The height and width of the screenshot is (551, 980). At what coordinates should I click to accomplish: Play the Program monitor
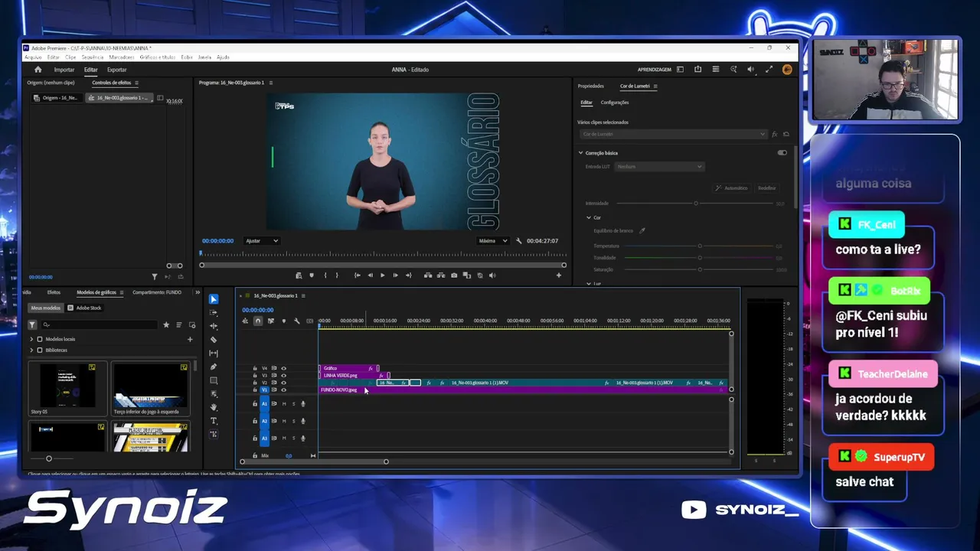click(x=383, y=275)
